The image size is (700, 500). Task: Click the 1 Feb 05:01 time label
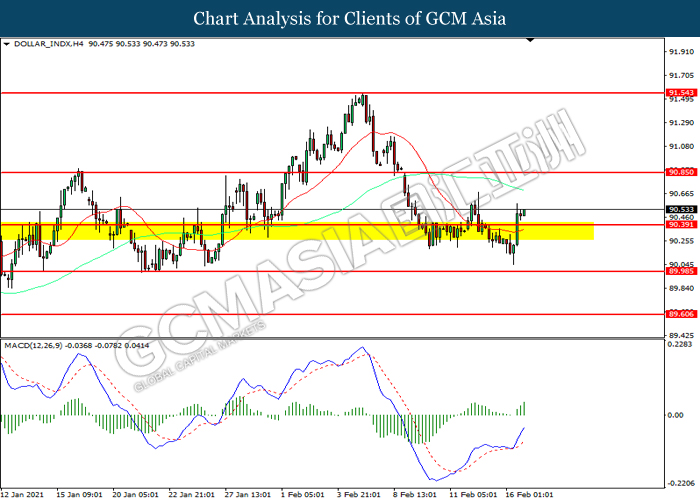[x=303, y=495]
